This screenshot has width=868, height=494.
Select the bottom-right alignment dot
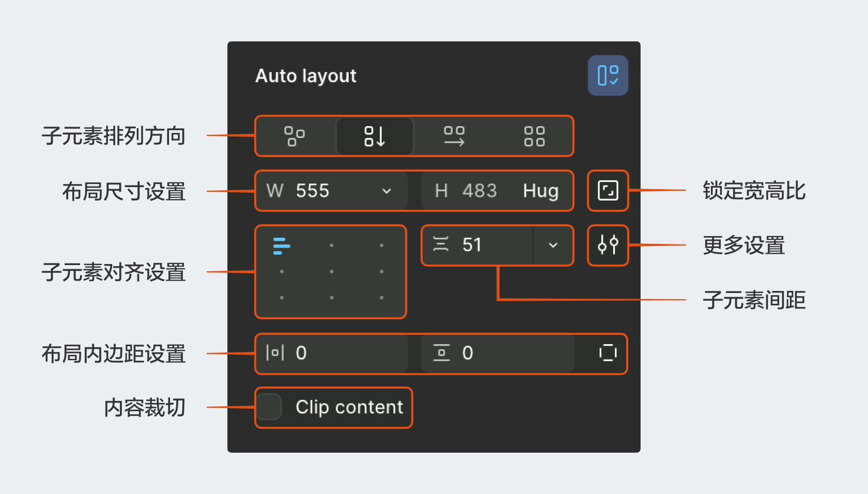(381, 298)
